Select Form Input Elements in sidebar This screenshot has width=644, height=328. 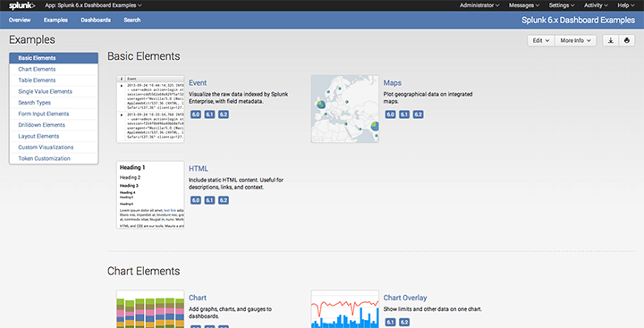(54, 114)
